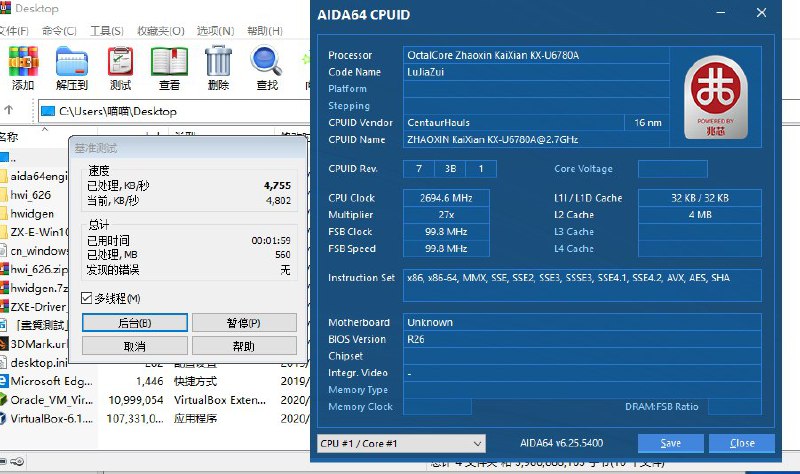Select the 3DMark.url shortcut icon
800x474 pixels.
pos(4,344)
